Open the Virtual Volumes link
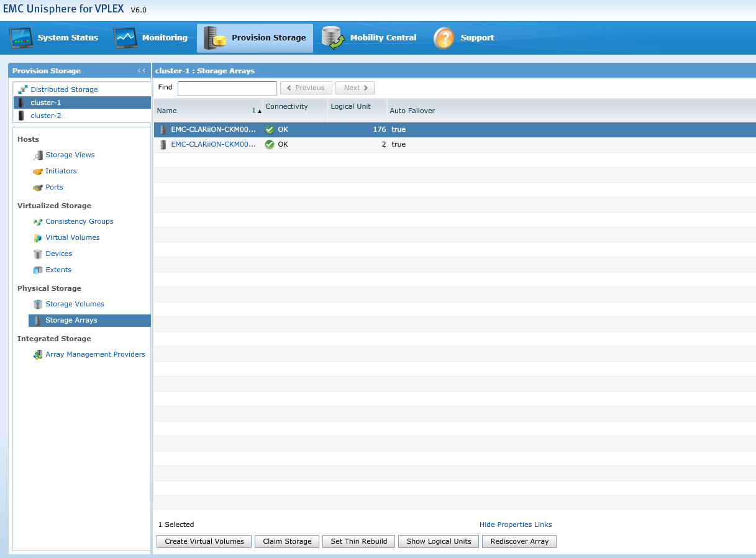756x558 pixels. [x=73, y=237]
